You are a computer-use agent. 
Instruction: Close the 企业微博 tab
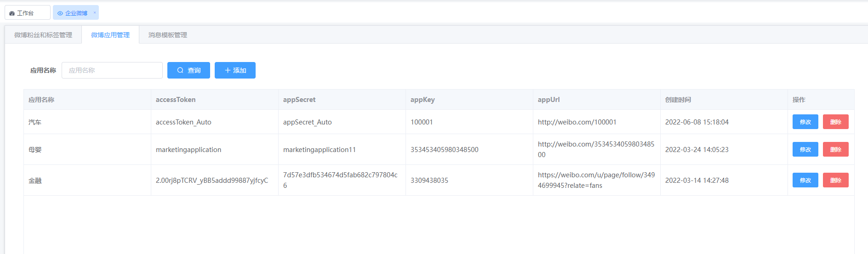coord(95,12)
